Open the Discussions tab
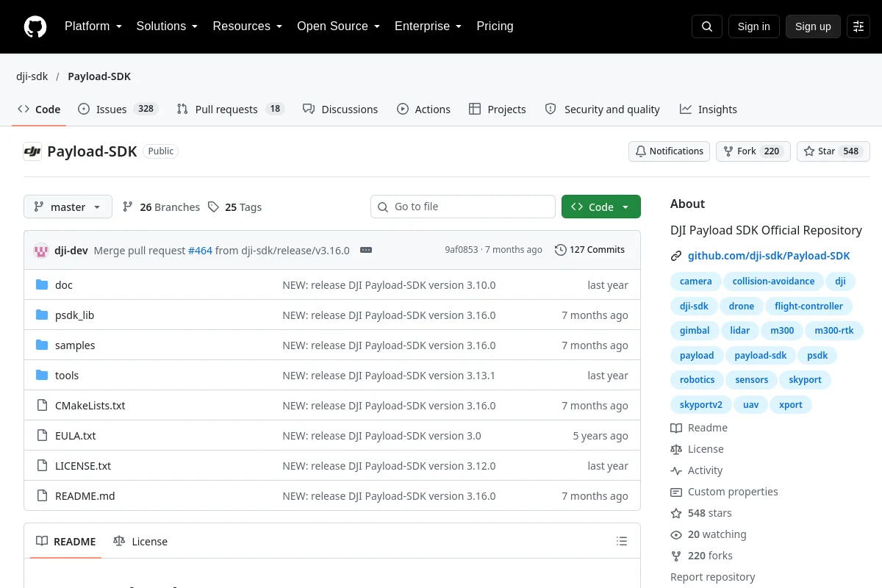This screenshot has height=588, width=882. pyautogui.click(x=340, y=109)
